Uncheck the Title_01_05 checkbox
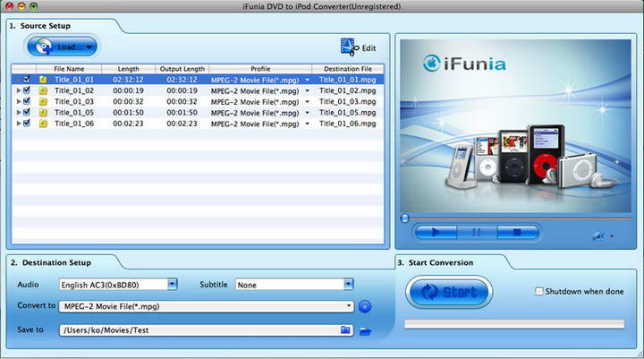Screen dimensions: 644x359 pyautogui.click(x=27, y=112)
